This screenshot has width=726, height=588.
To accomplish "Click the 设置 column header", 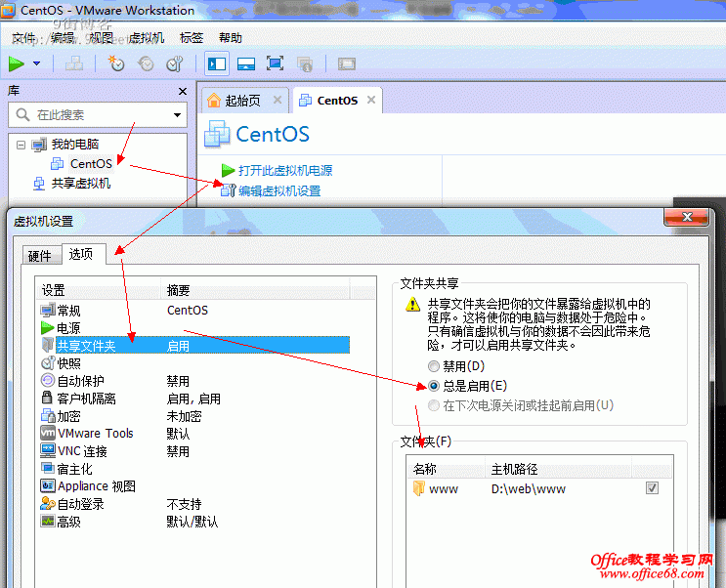I will [x=99, y=290].
